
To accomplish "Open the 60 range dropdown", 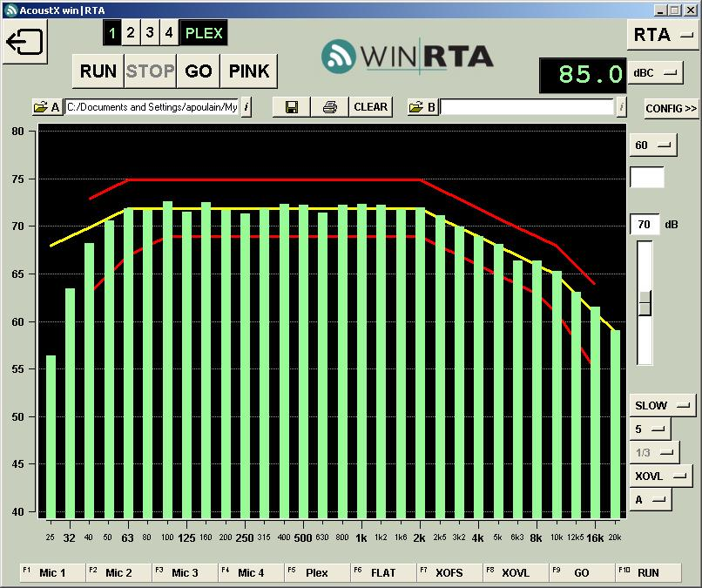I will [x=653, y=145].
